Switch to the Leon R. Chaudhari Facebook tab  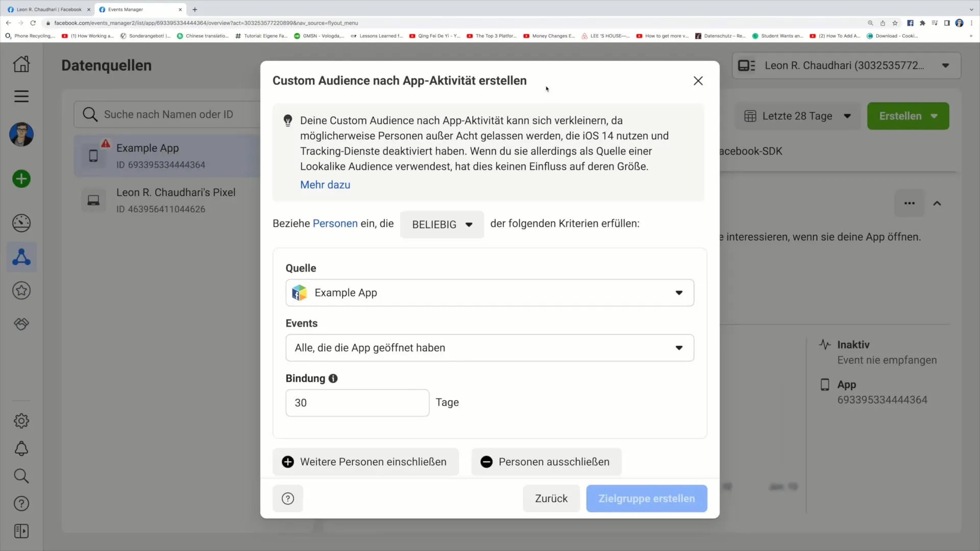[48, 9]
